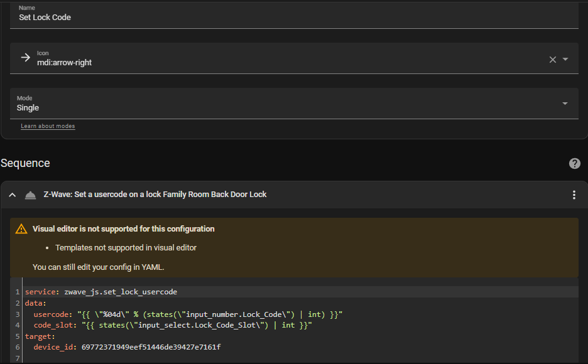Screen dimensions: 588x364
Task: Open the Learn about modes link
Action: tap(48, 126)
